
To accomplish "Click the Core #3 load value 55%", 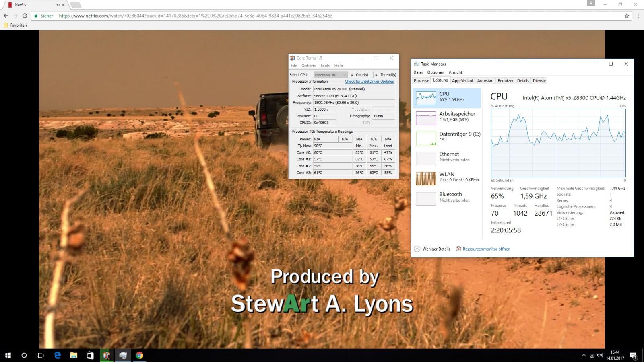I will coord(388,173).
